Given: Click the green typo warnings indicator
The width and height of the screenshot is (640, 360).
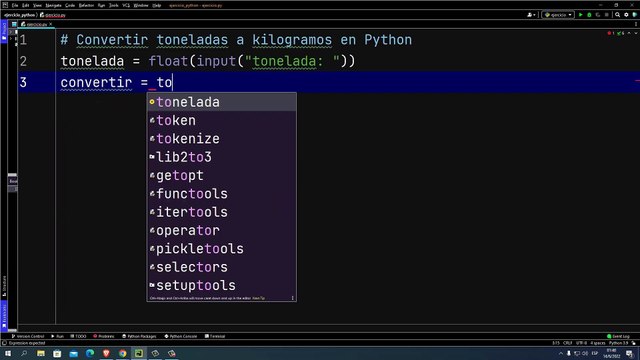Looking at the screenshot, I should tap(621, 33).
